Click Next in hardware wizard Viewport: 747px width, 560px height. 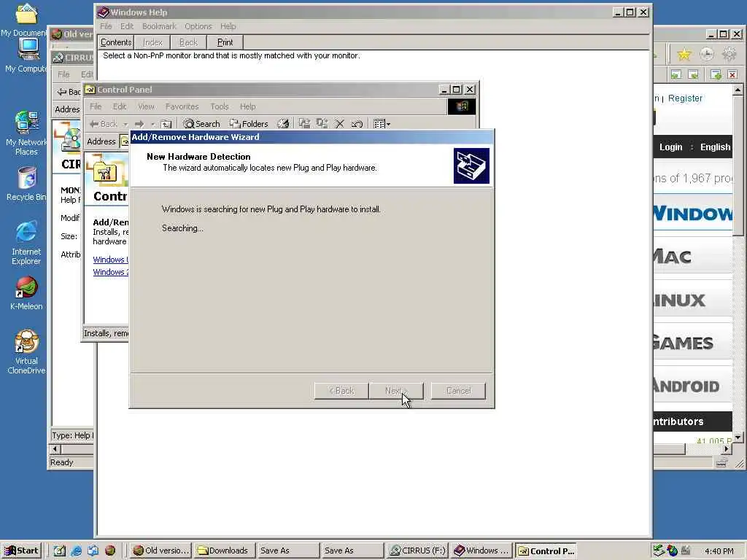pos(396,391)
